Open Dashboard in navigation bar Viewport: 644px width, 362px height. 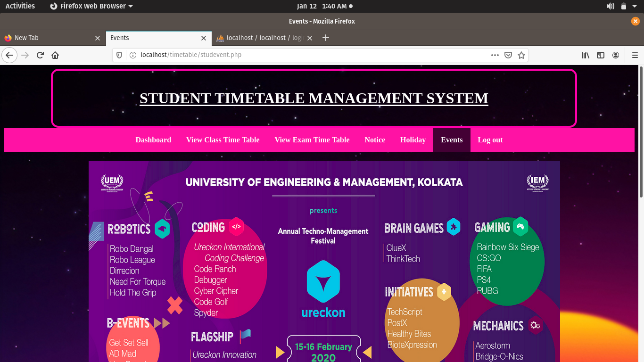click(153, 140)
